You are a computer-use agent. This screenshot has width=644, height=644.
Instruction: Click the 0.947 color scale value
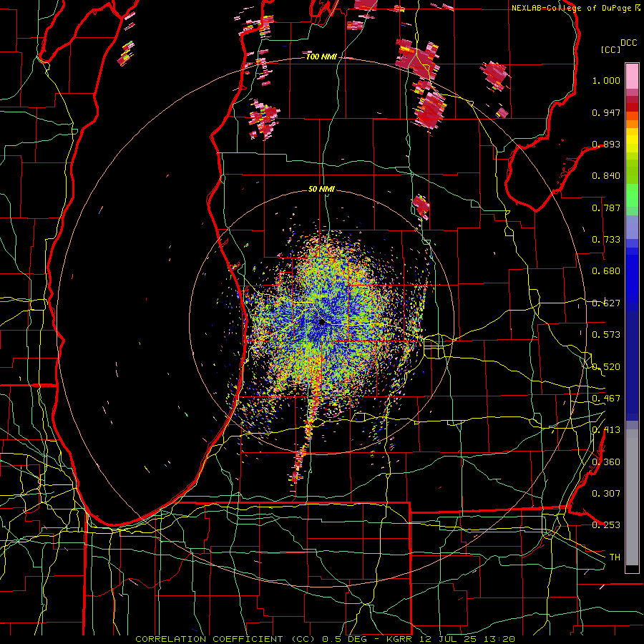pyautogui.click(x=606, y=112)
